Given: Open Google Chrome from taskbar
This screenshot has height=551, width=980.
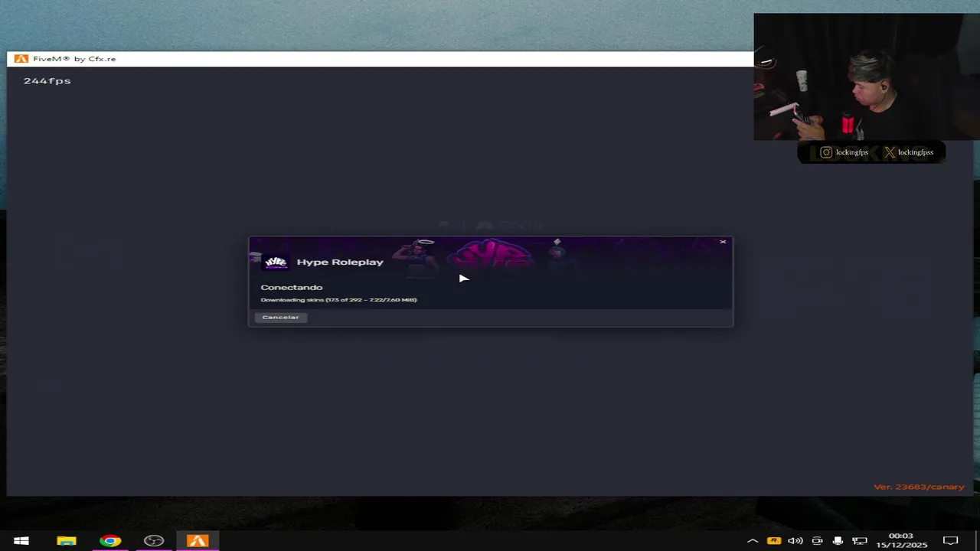Looking at the screenshot, I should (x=110, y=541).
